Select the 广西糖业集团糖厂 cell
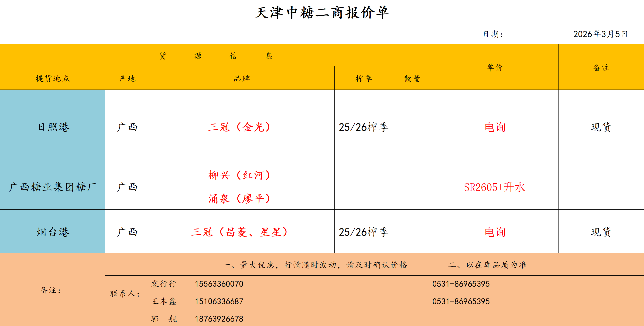 click(52, 187)
